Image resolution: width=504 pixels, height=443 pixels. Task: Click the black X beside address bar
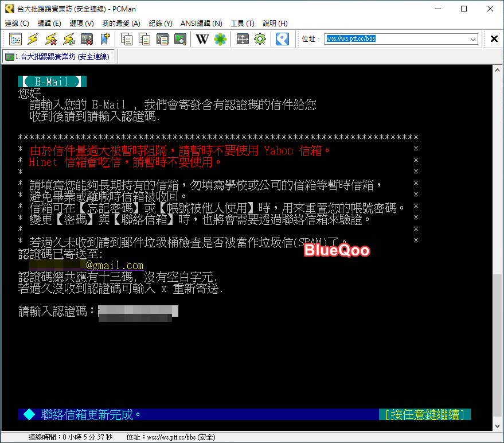[494, 39]
